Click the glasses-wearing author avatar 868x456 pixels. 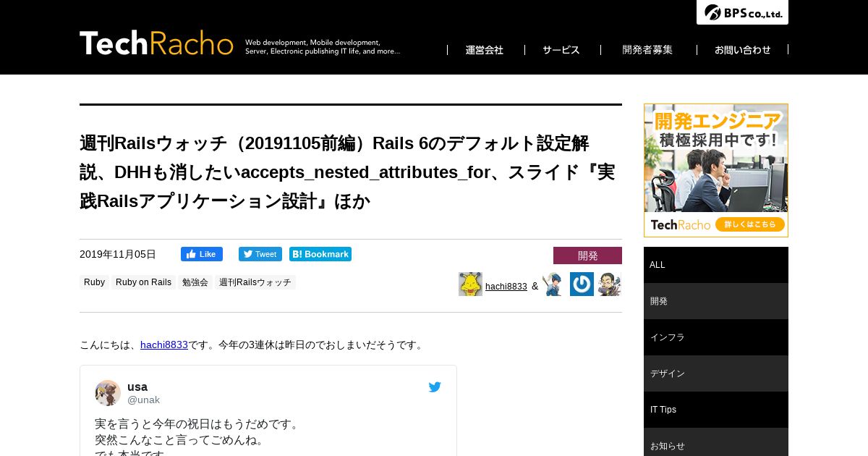pos(609,284)
